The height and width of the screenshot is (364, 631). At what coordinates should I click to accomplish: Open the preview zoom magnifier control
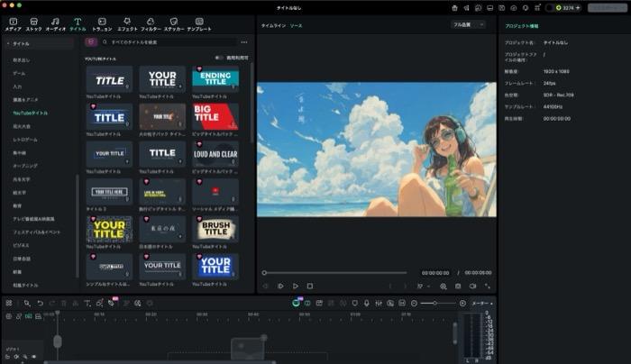tap(444, 287)
